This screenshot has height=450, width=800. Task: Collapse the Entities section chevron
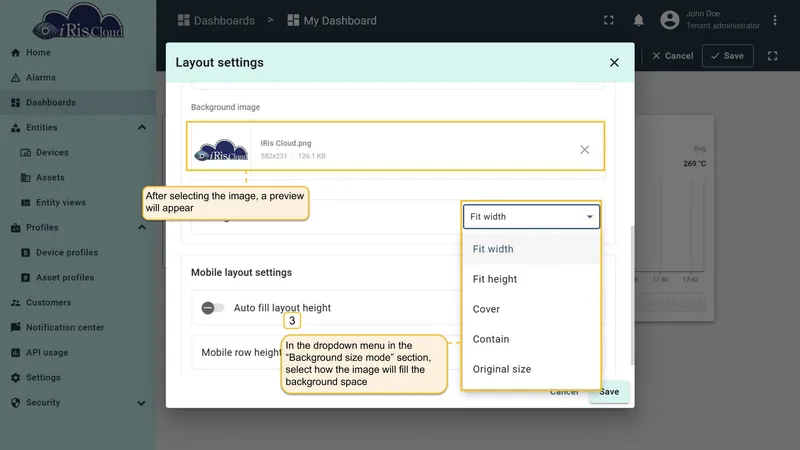pos(142,128)
